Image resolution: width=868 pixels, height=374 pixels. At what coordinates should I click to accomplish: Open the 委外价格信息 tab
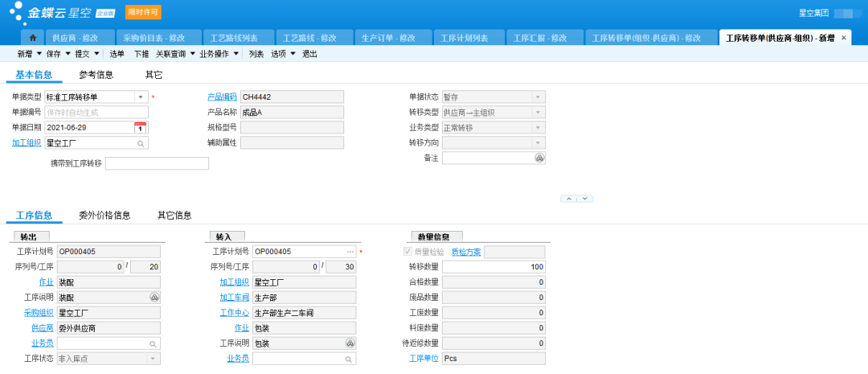(x=104, y=215)
